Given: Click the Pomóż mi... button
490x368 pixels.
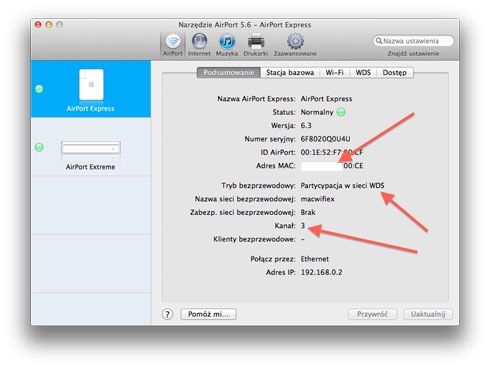Looking at the screenshot, I should [208, 314].
